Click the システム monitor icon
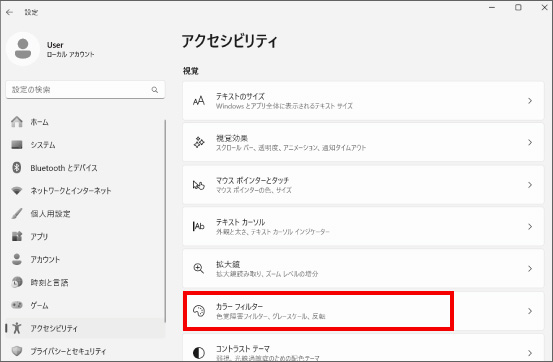 tap(17, 145)
